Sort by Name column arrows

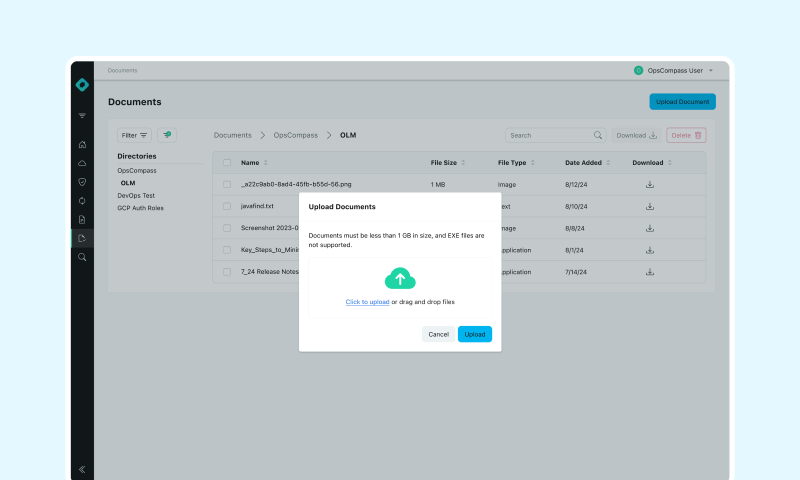(x=266, y=163)
